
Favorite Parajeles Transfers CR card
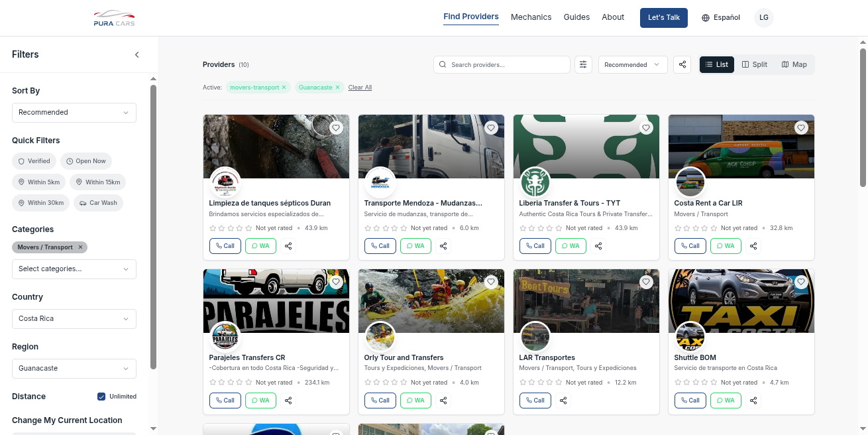(336, 282)
